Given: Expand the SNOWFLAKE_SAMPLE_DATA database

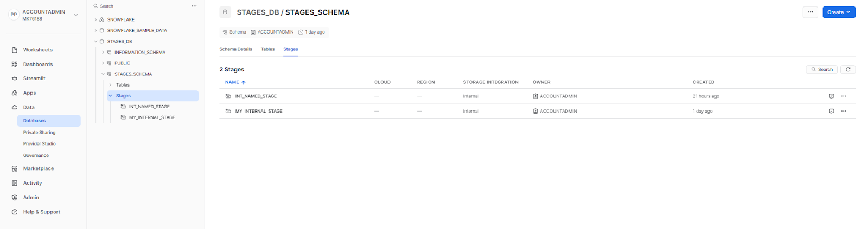Looking at the screenshot, I should coord(96,31).
